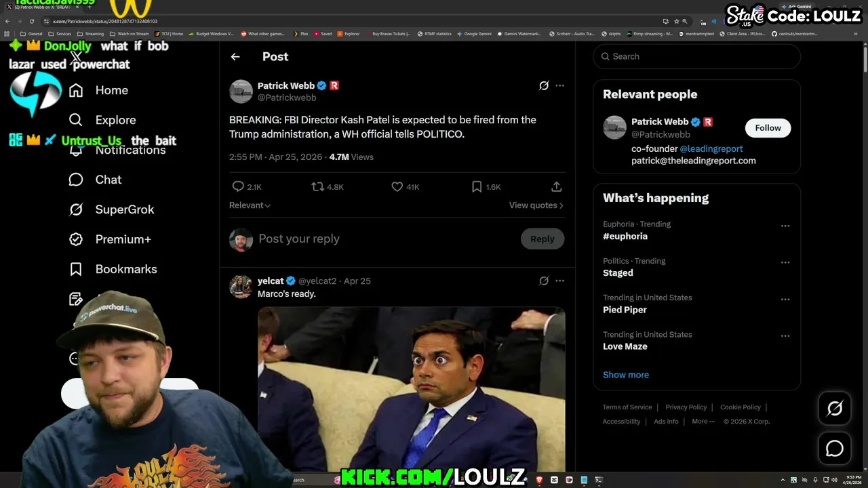Open more options for #euphoria trend

pos(785,226)
